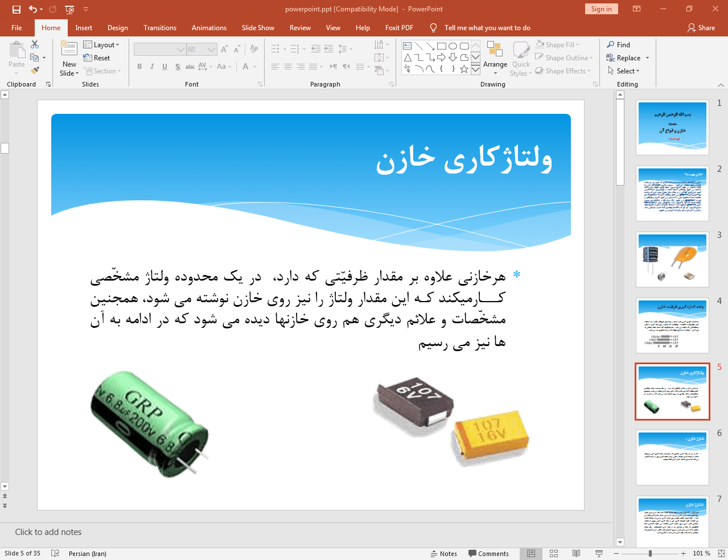728x560 pixels.
Task: Open the Animations tab
Action: (x=209, y=27)
